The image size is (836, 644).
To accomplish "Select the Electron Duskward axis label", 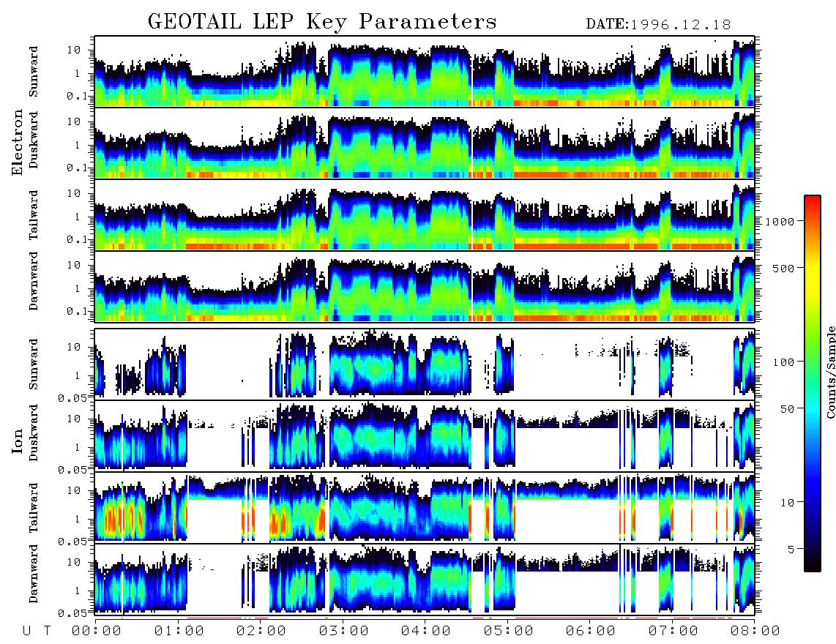I will tap(34, 140).
